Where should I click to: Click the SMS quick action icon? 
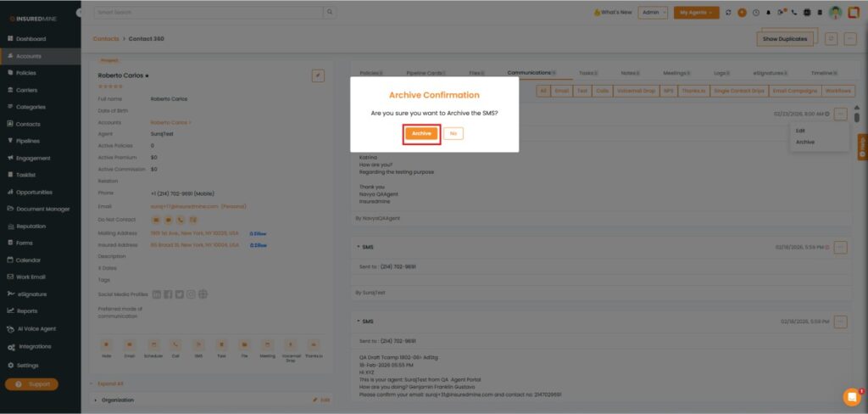point(198,344)
